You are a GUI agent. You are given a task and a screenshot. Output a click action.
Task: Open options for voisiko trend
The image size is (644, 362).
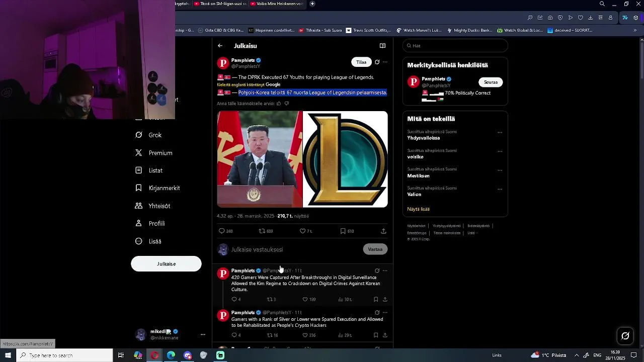tap(500, 151)
